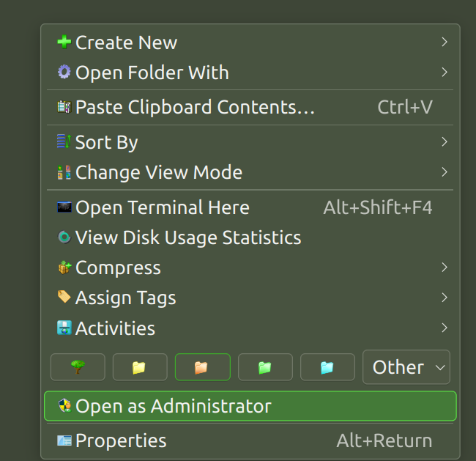Click the Open Folder With label text
This screenshot has height=461, width=476.
pos(152,73)
